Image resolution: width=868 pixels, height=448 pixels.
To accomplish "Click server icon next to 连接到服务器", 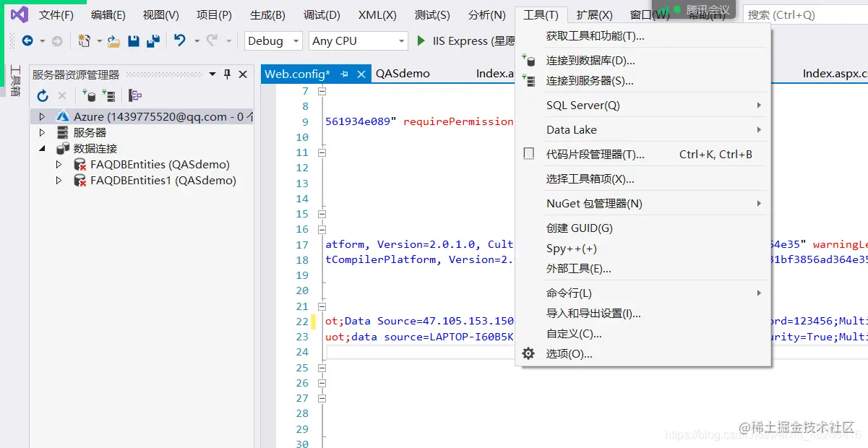I will [529, 81].
